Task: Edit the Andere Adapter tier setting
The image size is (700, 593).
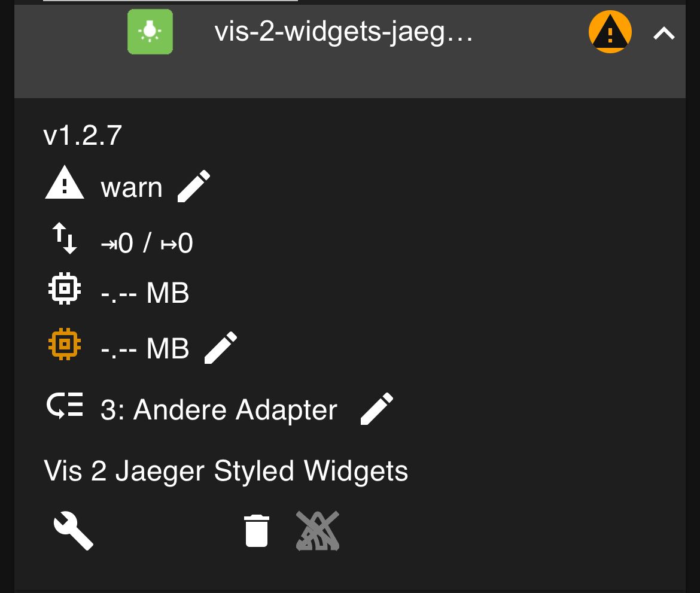Action: pyautogui.click(x=377, y=409)
